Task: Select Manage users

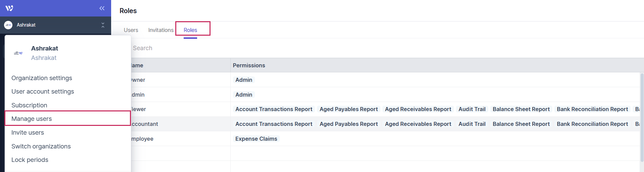Action: point(32,119)
